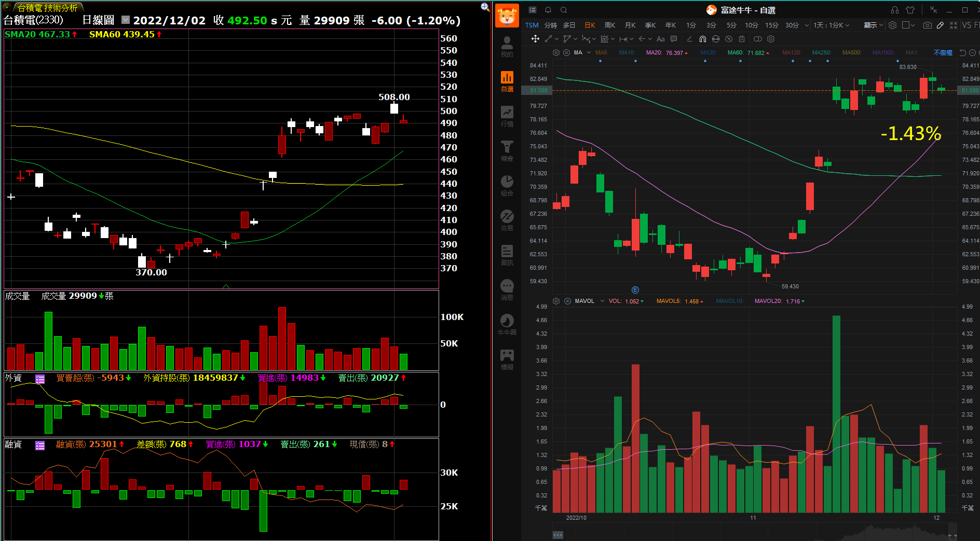This screenshot has width=980, height=541.
Task: Toggle the magnet snap mode
Action: point(703,39)
